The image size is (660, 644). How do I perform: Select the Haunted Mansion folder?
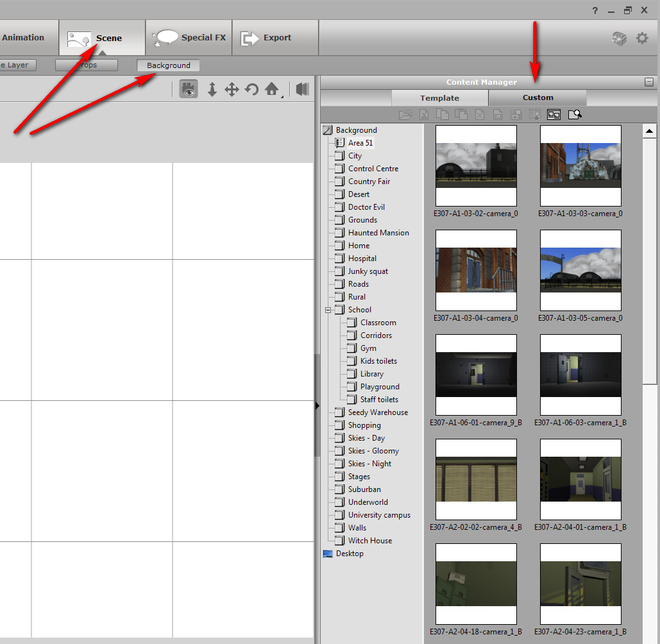378,233
